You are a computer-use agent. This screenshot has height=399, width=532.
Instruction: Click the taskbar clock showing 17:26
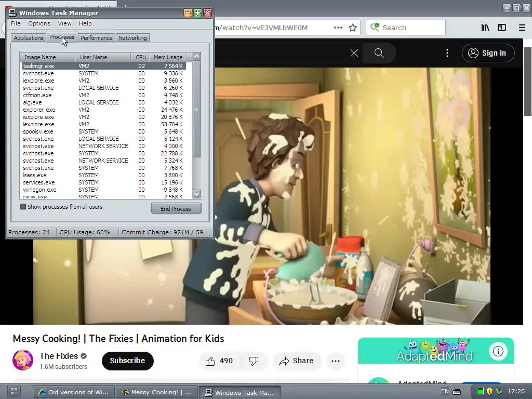pyautogui.click(x=516, y=391)
